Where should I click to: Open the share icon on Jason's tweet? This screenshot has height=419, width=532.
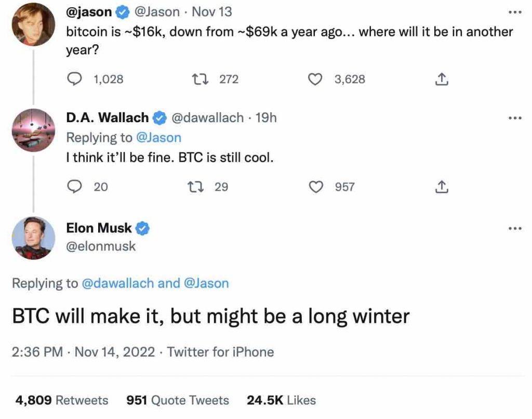tap(442, 79)
